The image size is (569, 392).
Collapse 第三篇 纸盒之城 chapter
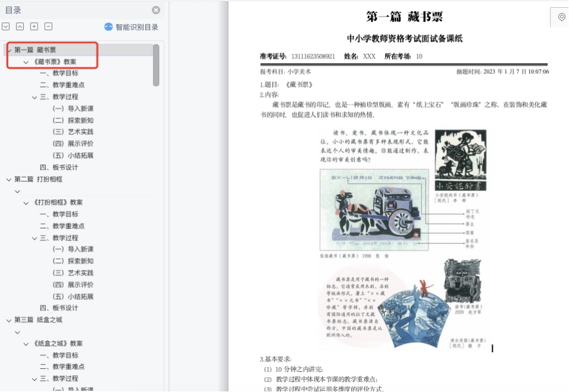(x=9, y=320)
